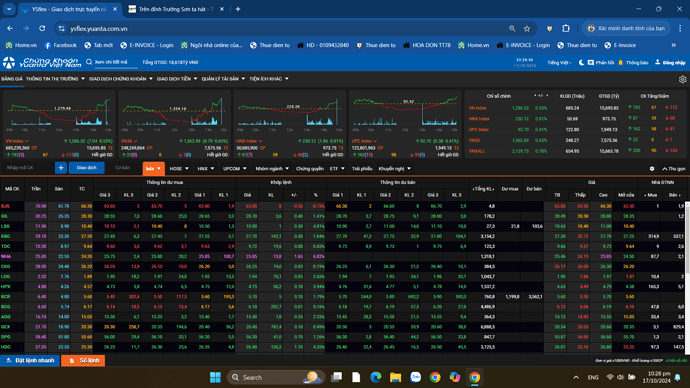
Task: Open the browser extensions puzzle icon
Action: point(566,28)
